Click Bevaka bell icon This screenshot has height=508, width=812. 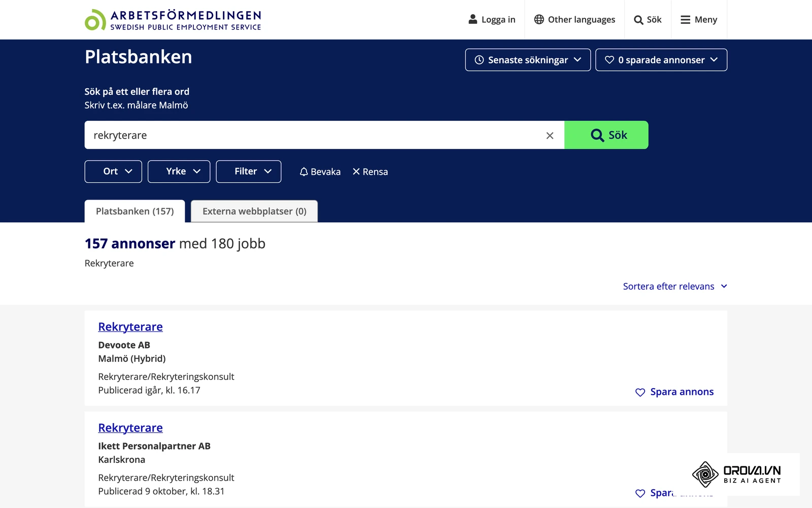304,172
